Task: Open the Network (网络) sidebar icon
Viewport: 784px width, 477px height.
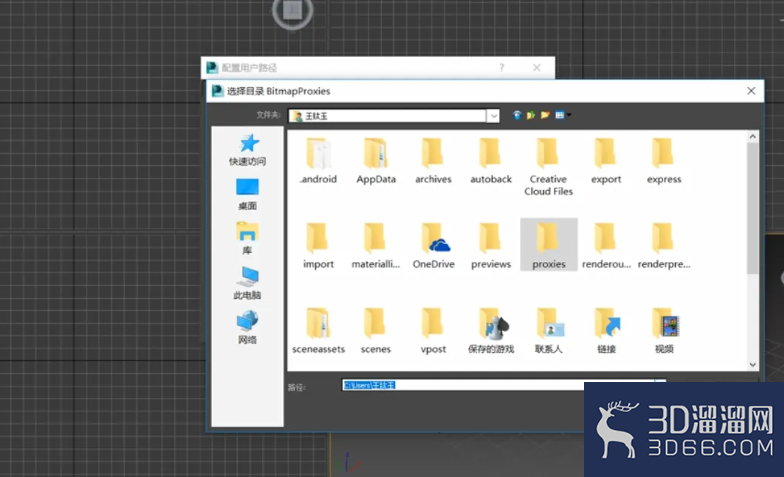Action: pos(248,328)
